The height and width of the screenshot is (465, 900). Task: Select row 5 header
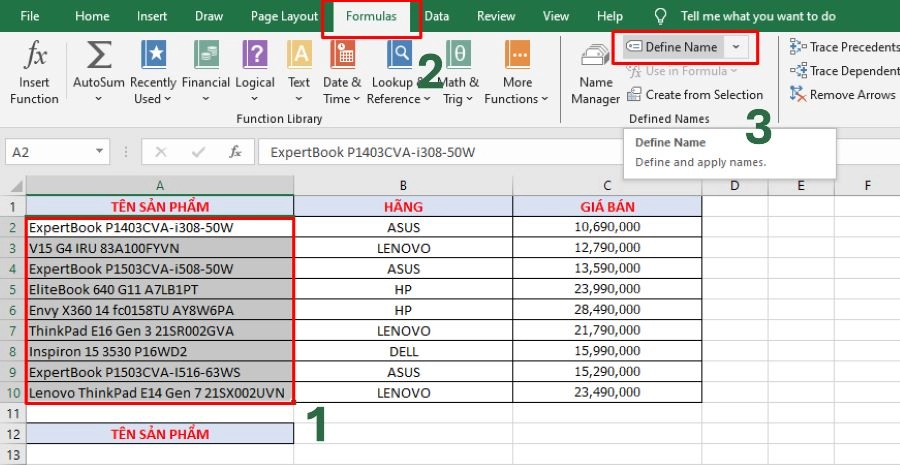(x=13, y=289)
